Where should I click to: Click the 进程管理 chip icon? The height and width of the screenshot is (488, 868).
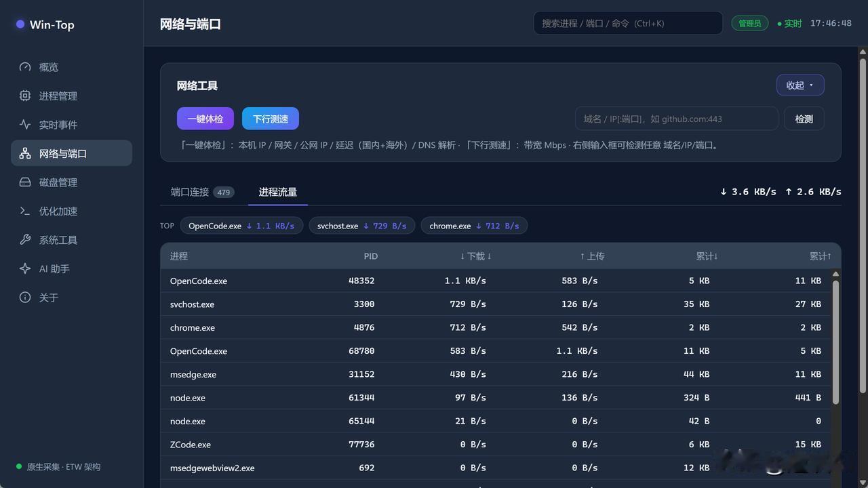point(25,96)
